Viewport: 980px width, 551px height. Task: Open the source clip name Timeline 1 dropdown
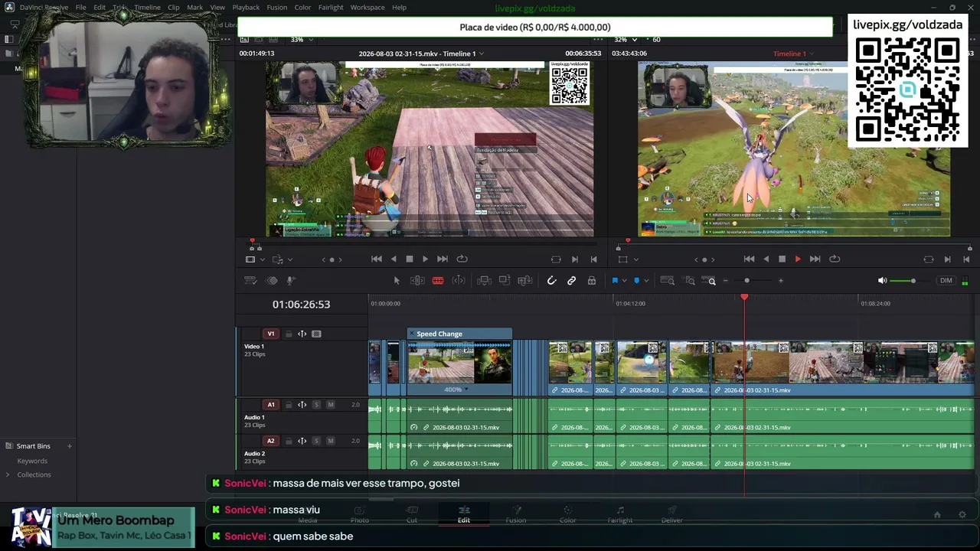click(x=481, y=54)
